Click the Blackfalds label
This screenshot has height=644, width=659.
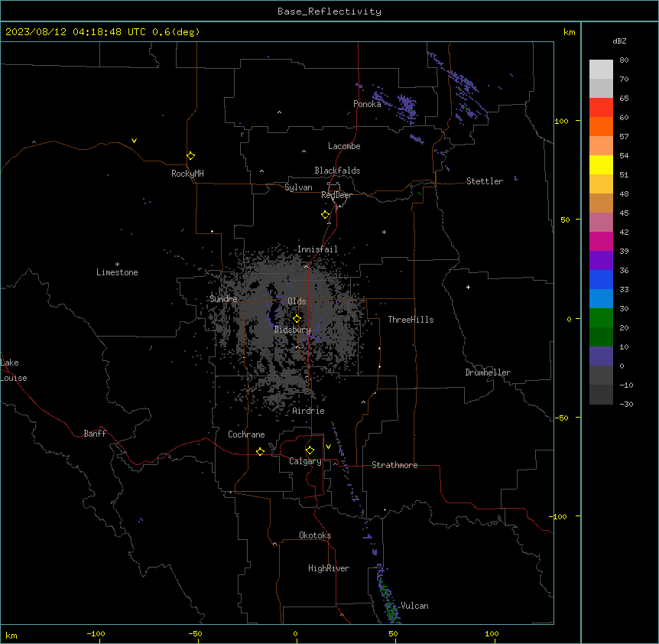tap(337, 171)
